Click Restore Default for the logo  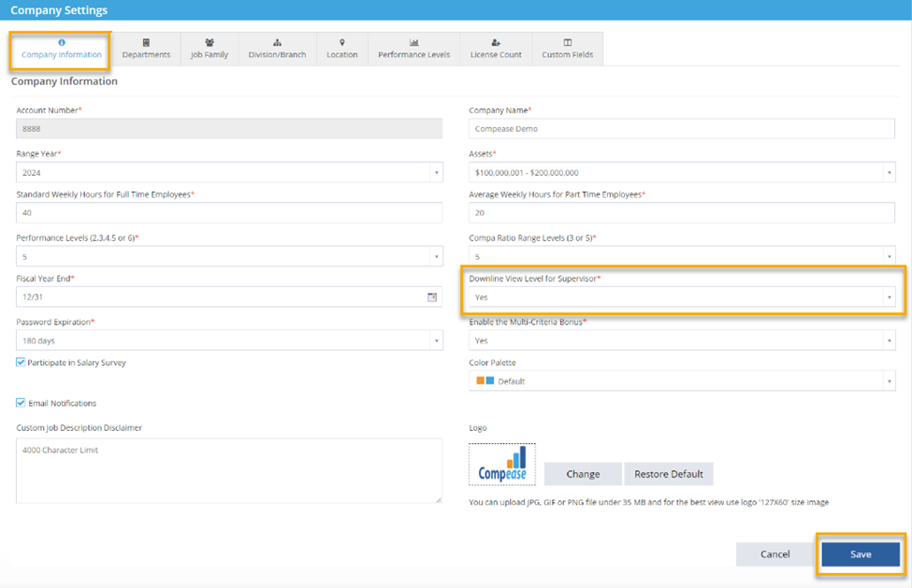pos(669,474)
